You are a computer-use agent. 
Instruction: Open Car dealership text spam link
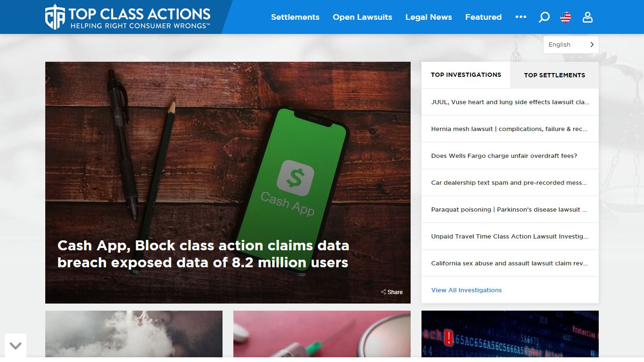tap(510, 182)
